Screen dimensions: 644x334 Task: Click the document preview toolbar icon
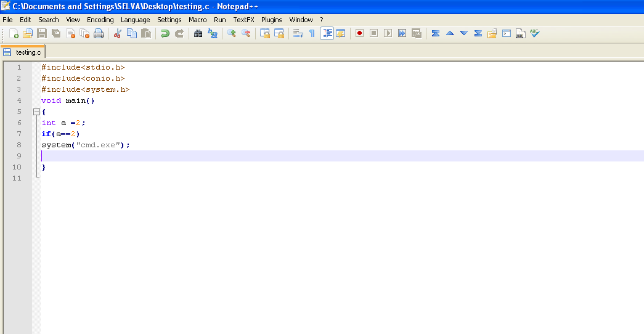point(520,33)
